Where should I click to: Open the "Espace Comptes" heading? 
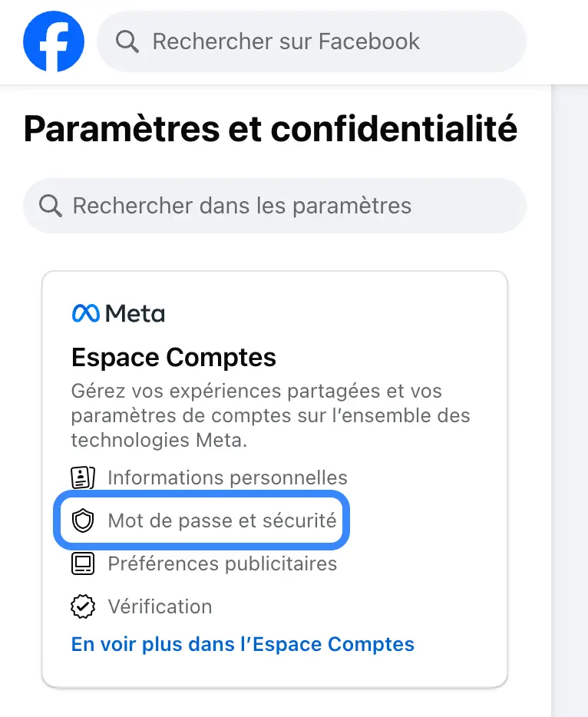pos(173,357)
